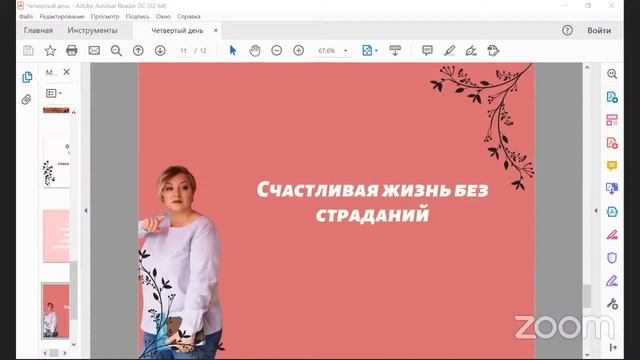Switch to the Главная tab
Image resolution: width=640 pixels, height=360 pixels.
click(x=38, y=31)
